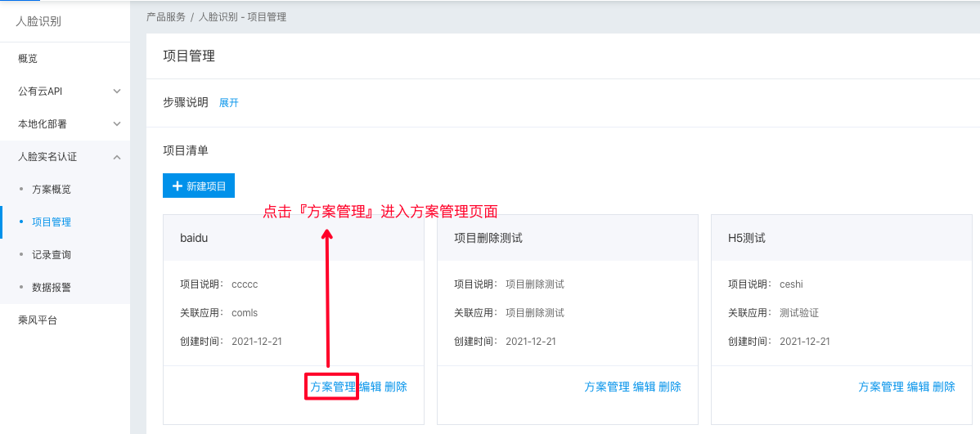Viewport: 980px width, 434px height.
Task: Open the 概览 sidebar item
Action: [28, 59]
